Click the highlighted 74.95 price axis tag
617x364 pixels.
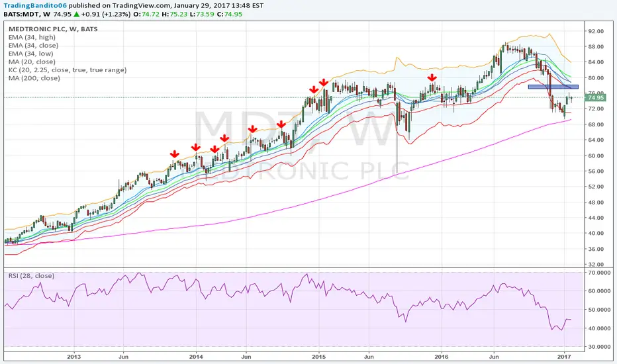tap(595, 97)
